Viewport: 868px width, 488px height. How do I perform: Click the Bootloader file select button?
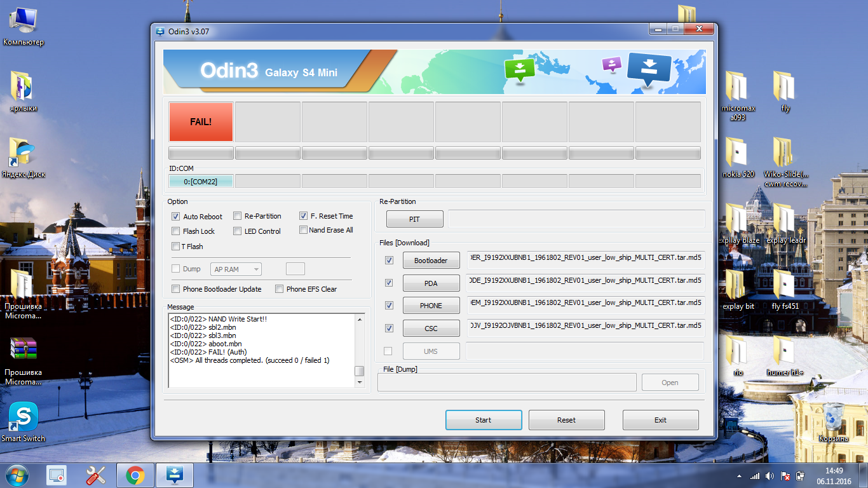point(431,261)
